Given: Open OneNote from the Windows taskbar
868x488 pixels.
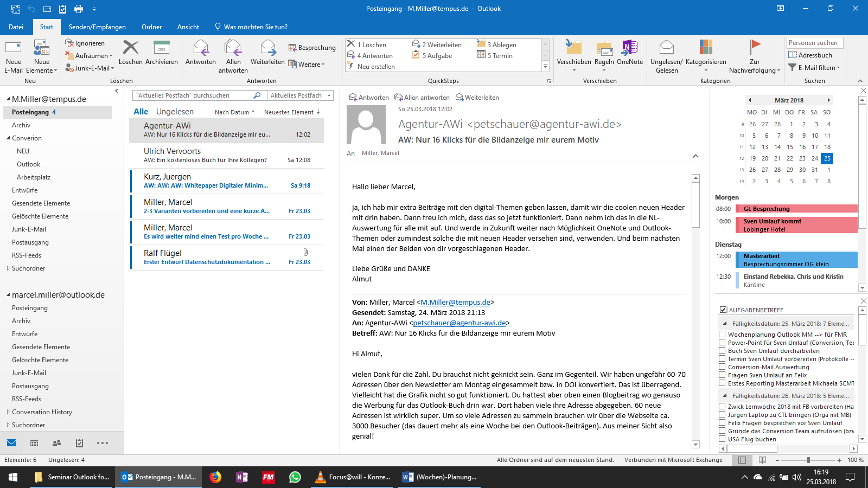Looking at the screenshot, I should coord(242,477).
